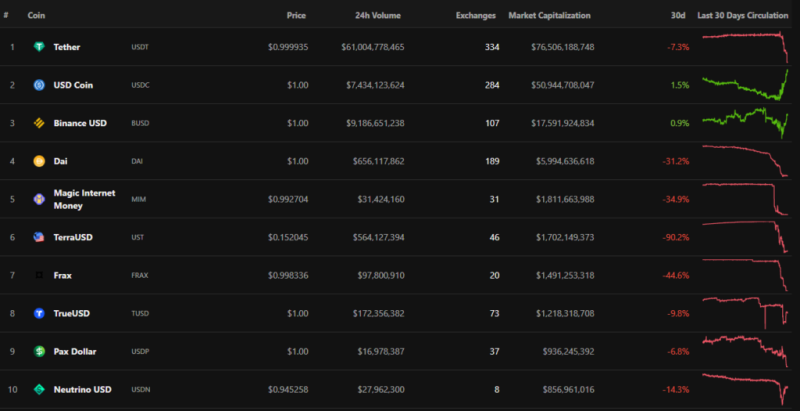The width and height of the screenshot is (800, 411).
Task: Sort by Exchanges column header
Action: (x=475, y=16)
